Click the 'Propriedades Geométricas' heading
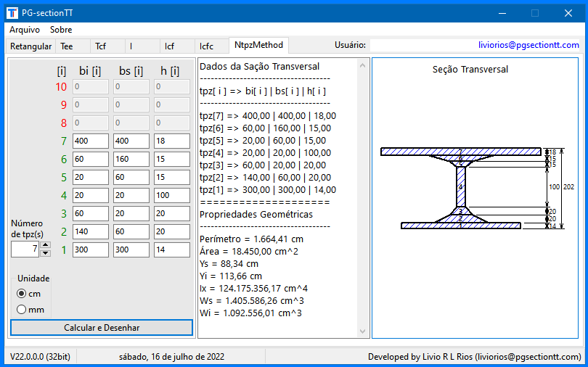The image size is (588, 367). (x=256, y=215)
